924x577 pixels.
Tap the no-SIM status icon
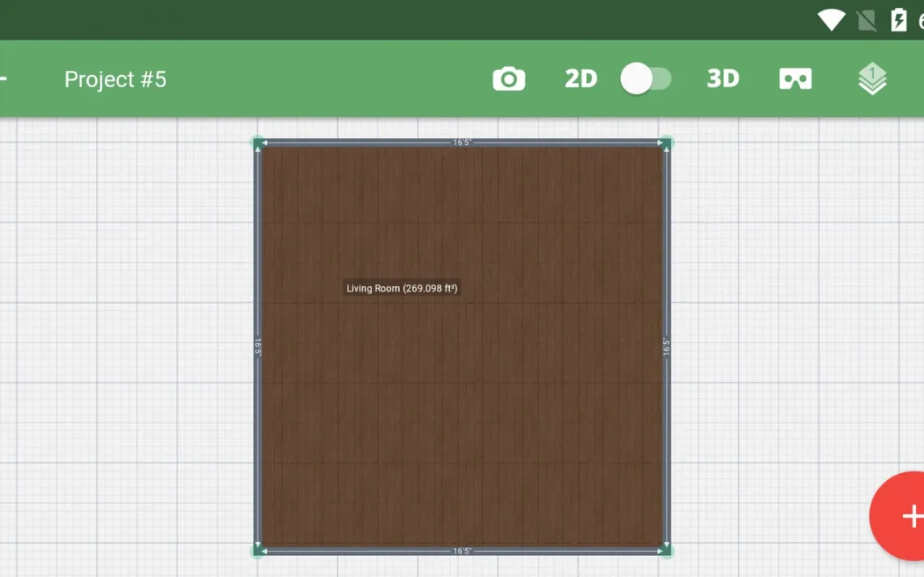click(x=867, y=20)
